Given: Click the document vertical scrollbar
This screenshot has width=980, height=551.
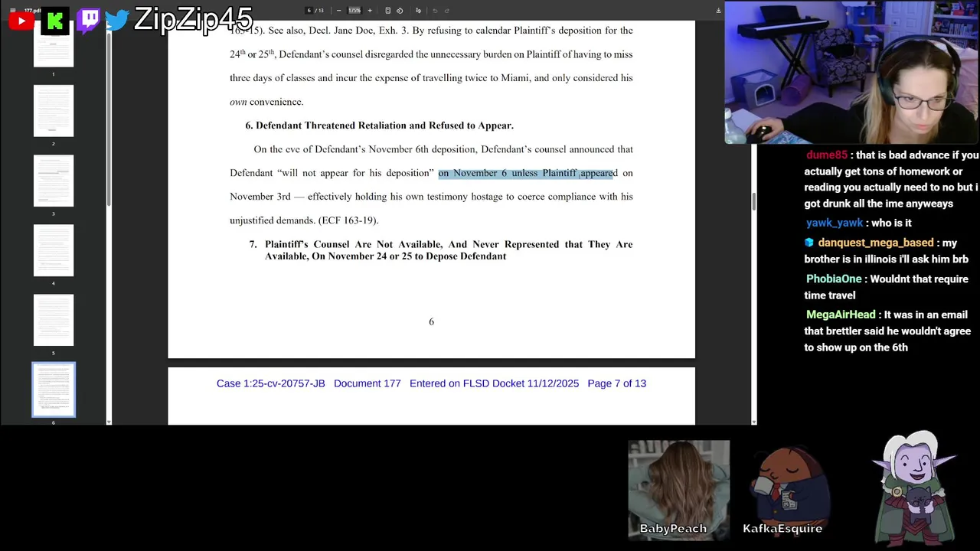Looking at the screenshot, I should point(754,202).
